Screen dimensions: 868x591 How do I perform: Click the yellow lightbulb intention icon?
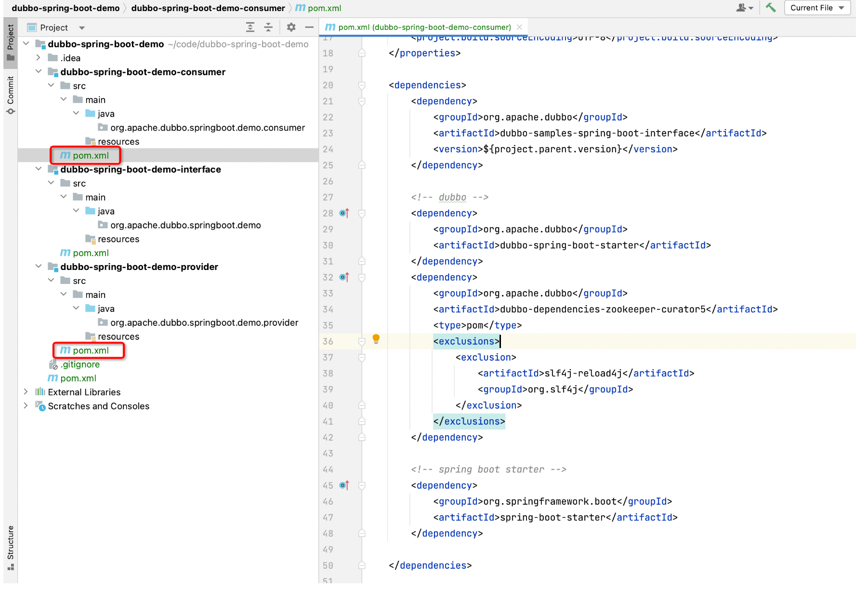[x=376, y=339]
